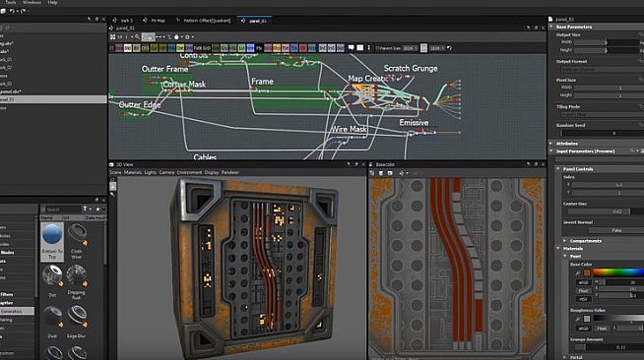Open the Environment menu in 3D View

point(189,172)
